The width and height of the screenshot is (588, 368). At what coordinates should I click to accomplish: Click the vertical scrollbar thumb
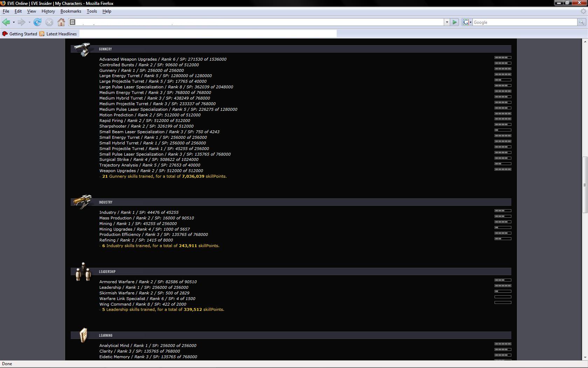click(585, 185)
